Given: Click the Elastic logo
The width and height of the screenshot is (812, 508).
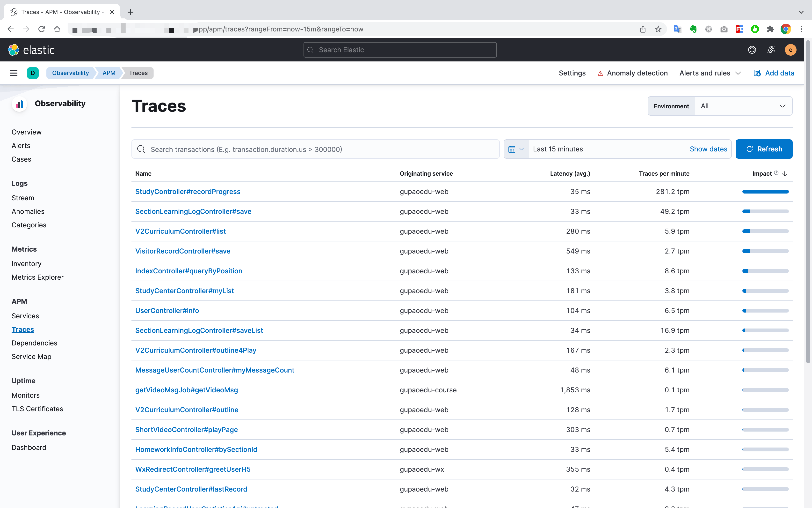Looking at the screenshot, I should pyautogui.click(x=31, y=50).
